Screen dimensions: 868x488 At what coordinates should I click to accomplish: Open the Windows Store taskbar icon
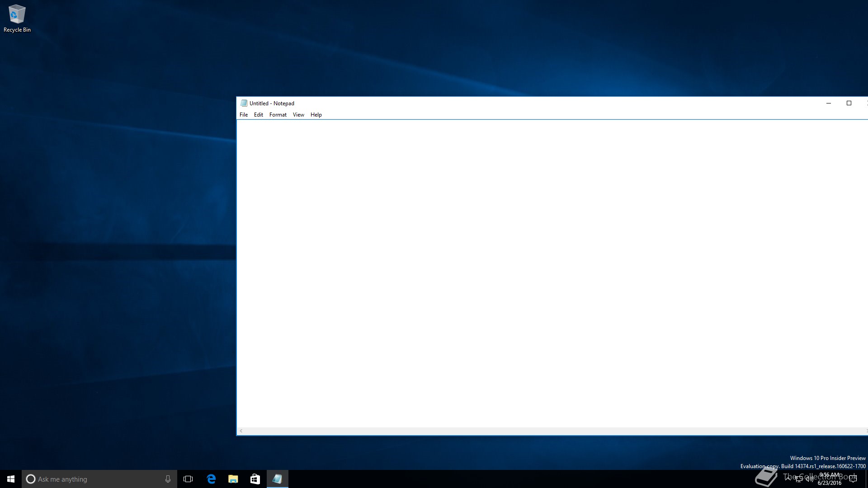[255, 479]
